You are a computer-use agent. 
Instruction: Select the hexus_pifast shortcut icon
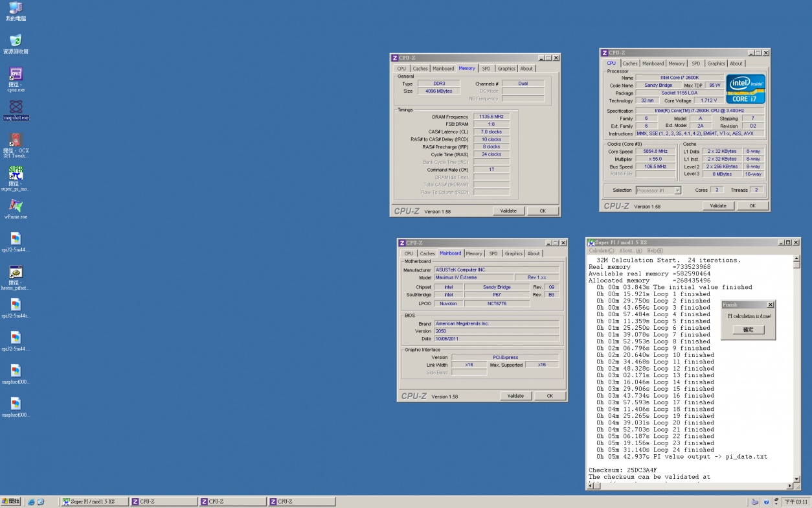coord(16,273)
